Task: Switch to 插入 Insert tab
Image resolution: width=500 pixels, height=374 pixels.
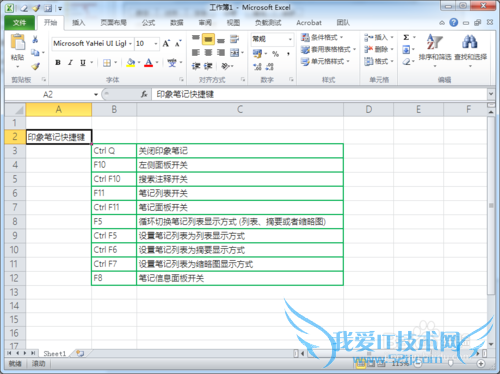Action: 79,23
